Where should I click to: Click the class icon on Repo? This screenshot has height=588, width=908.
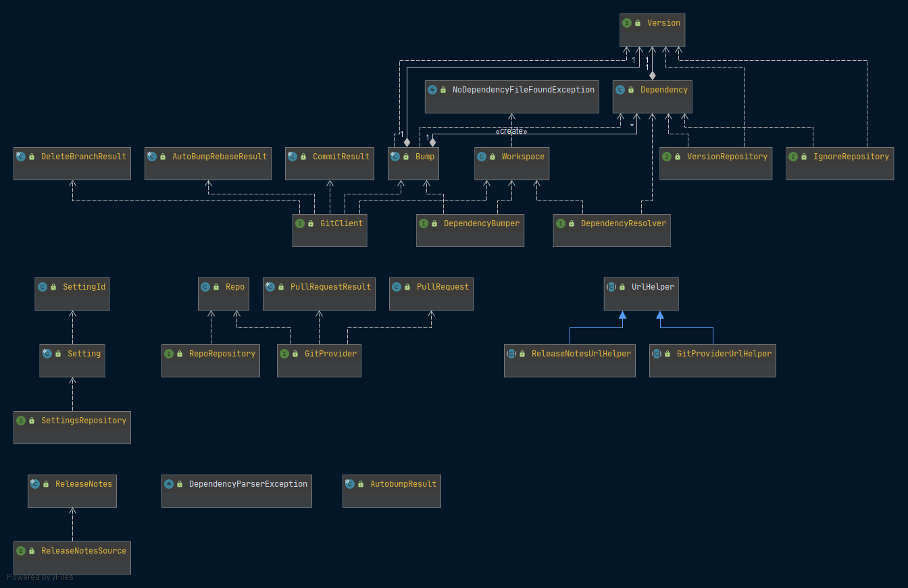tap(205, 287)
